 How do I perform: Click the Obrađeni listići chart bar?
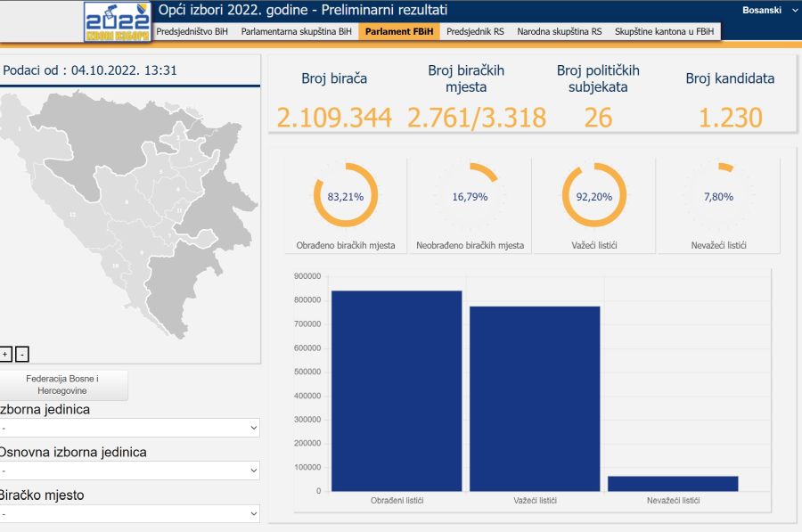(x=397, y=390)
